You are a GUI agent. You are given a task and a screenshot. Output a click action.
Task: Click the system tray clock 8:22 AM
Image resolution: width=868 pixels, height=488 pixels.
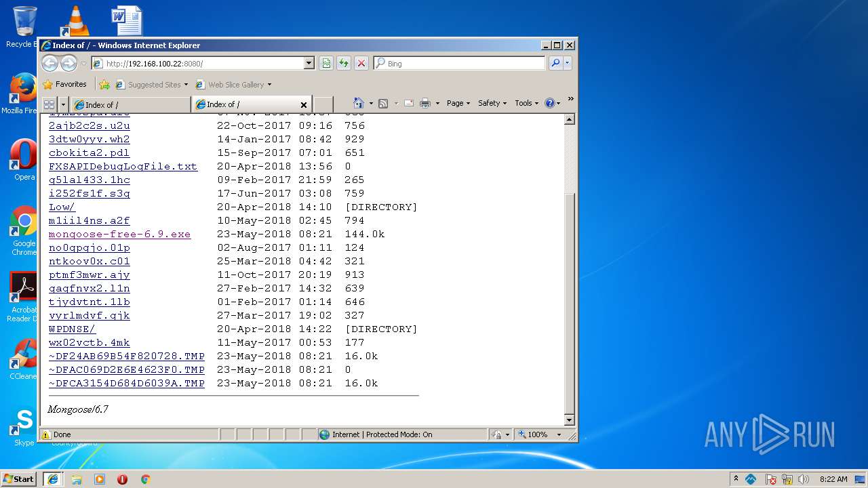tap(833, 479)
